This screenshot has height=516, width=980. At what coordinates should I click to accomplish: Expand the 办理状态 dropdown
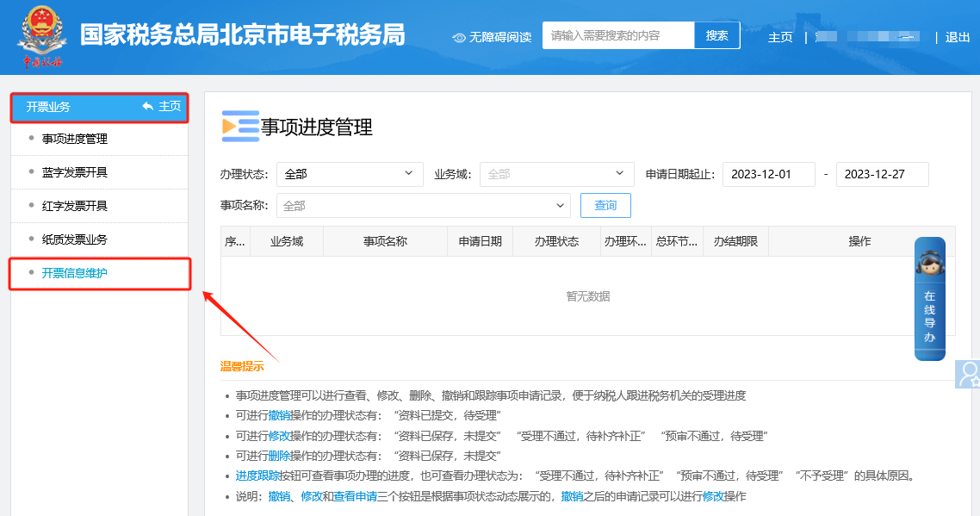[350, 174]
